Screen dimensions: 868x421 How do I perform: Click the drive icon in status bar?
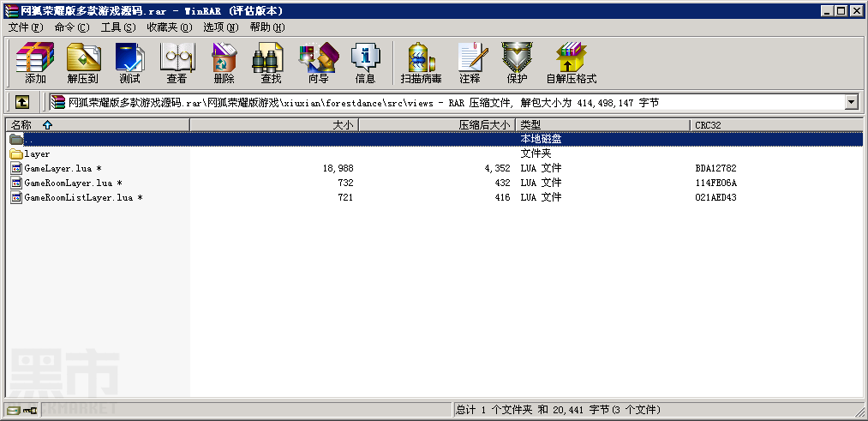click(x=13, y=411)
